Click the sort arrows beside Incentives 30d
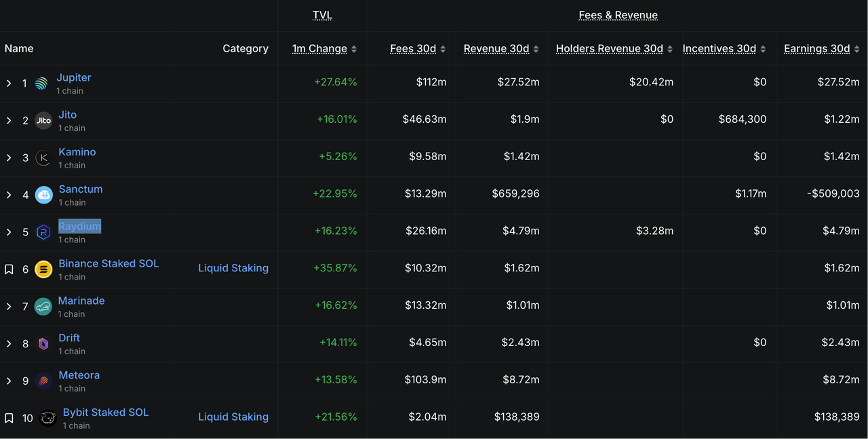The width and height of the screenshot is (868, 439). 763,49
